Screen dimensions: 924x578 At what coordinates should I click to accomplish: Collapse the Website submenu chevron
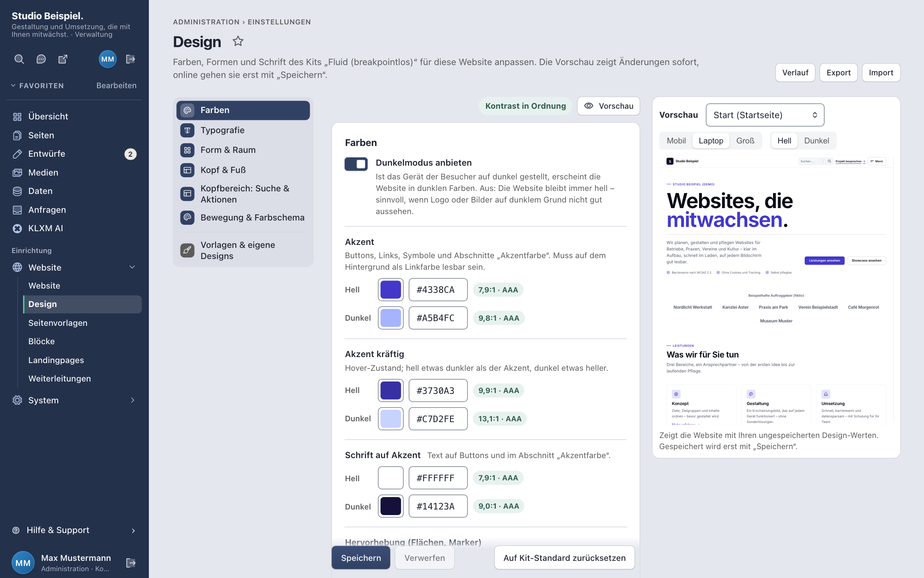click(x=132, y=267)
